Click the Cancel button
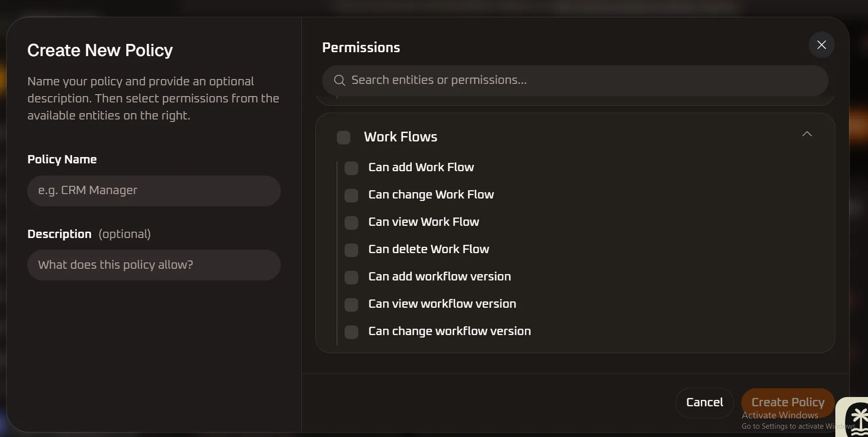Viewport: 868px width, 437px height. pyautogui.click(x=705, y=403)
